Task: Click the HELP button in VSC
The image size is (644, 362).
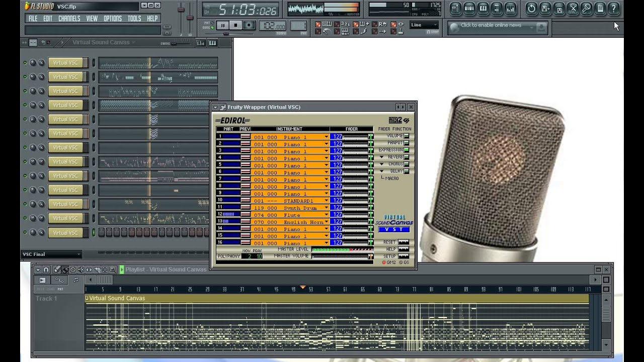Action: coord(404,249)
